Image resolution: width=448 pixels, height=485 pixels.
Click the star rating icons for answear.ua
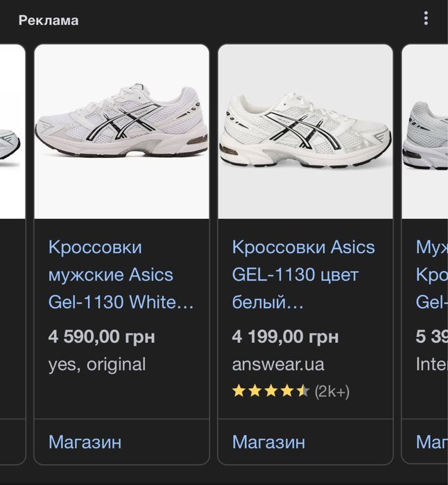click(270, 391)
